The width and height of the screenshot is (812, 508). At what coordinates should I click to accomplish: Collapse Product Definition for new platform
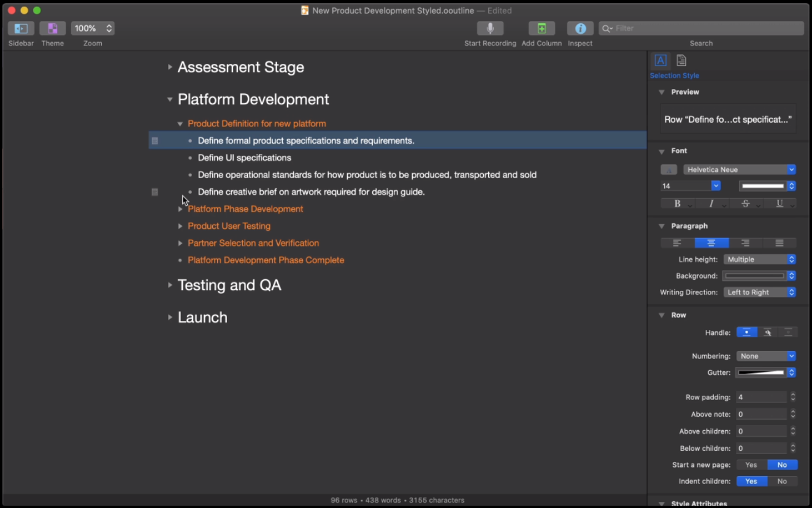point(180,124)
